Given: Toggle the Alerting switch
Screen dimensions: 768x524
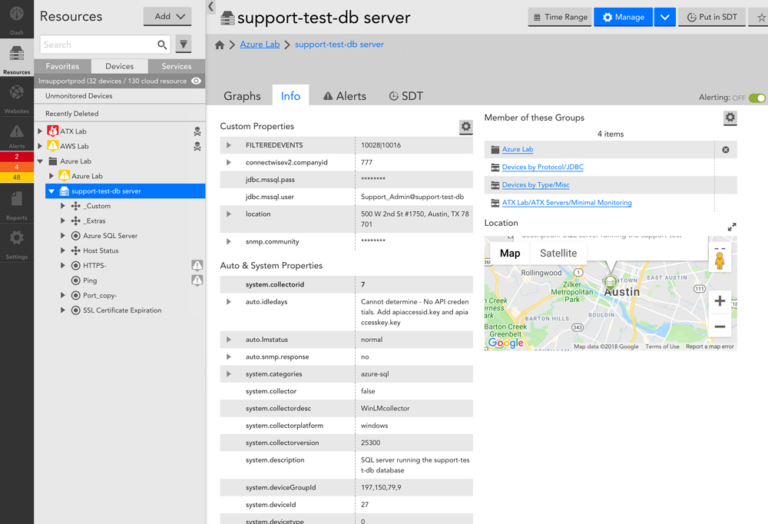Looking at the screenshot, I should coord(757,98).
